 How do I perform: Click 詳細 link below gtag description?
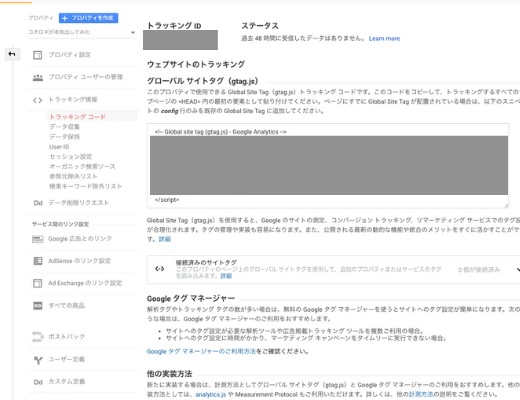coord(165,239)
